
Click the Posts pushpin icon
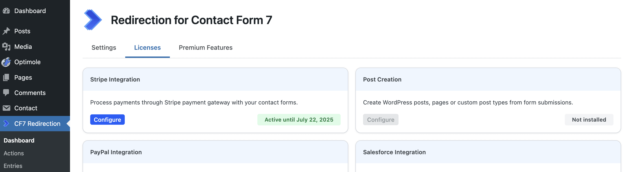click(6, 31)
